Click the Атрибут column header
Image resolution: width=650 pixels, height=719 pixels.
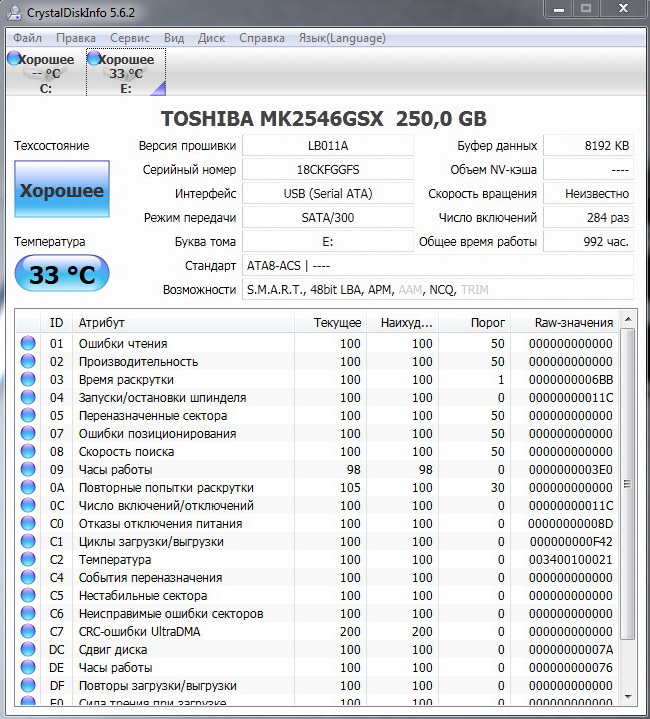point(183,323)
